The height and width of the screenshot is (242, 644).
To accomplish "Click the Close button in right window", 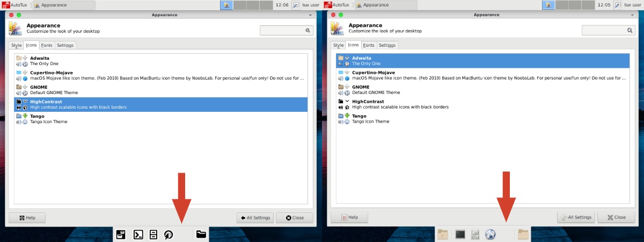I will [617, 218].
